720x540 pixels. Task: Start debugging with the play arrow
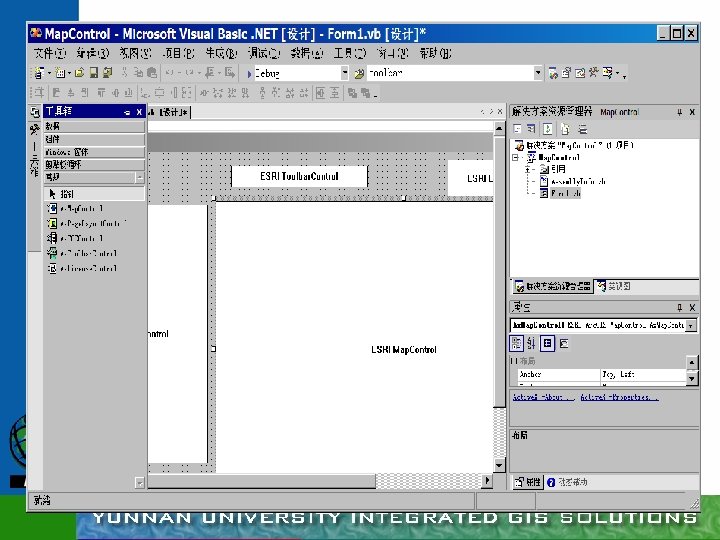pyautogui.click(x=249, y=73)
